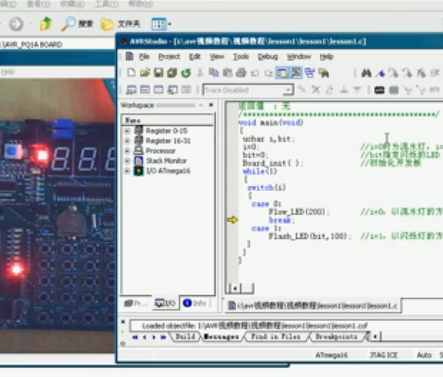Image resolution: width=443 pixels, height=377 pixels.
Task: Click the black memory chip toolbar icon
Action: (x=379, y=90)
